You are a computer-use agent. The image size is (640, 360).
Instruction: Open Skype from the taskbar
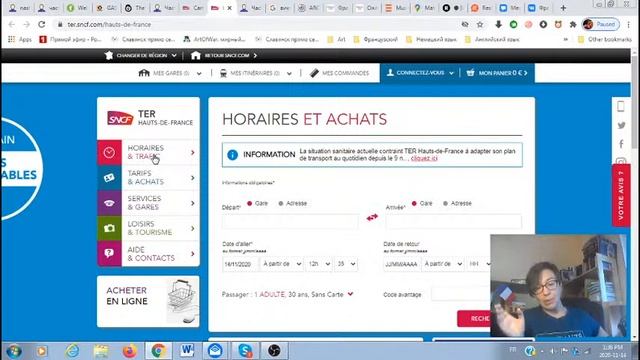click(245, 351)
